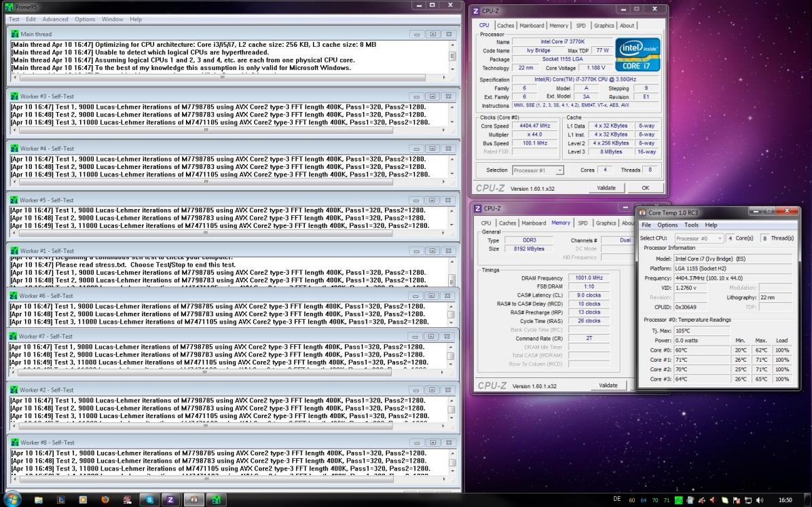
Task: Switch to Mainboard tab in top CPU-Z window
Action: tap(532, 25)
